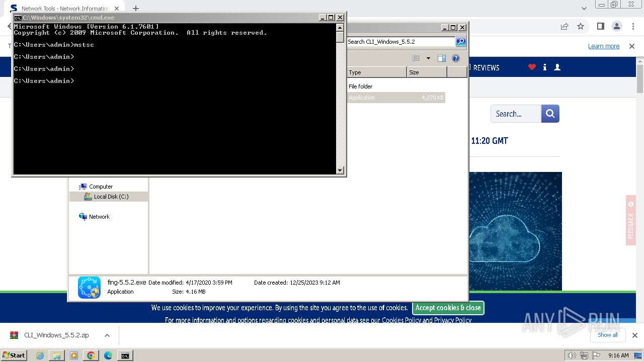Sort by the Size column header
644x362 pixels.
pos(427,72)
